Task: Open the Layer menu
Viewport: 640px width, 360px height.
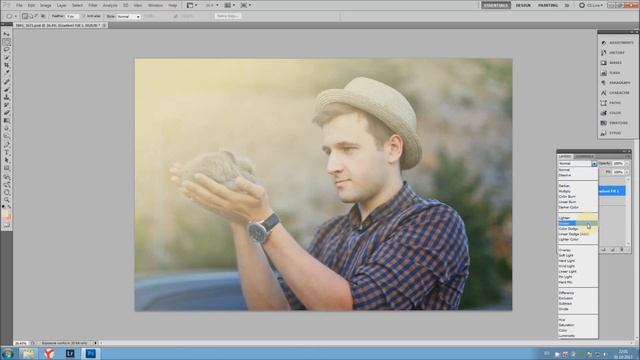Action: 62,6
